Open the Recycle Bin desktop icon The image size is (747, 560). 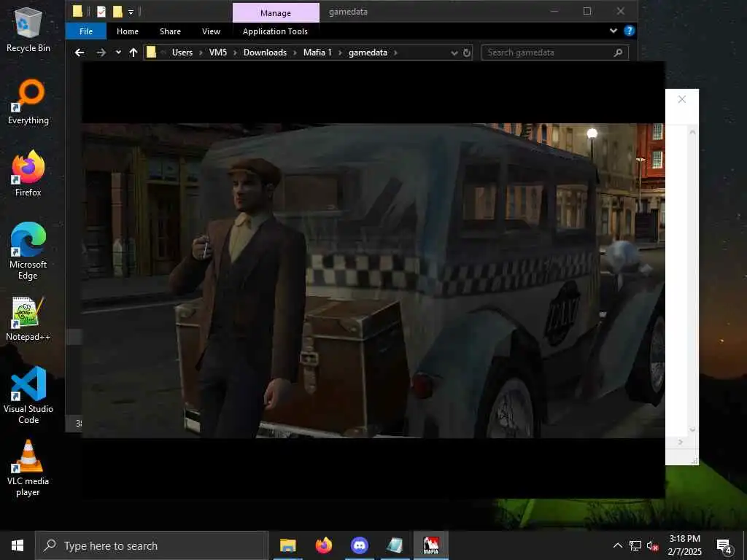28,29
